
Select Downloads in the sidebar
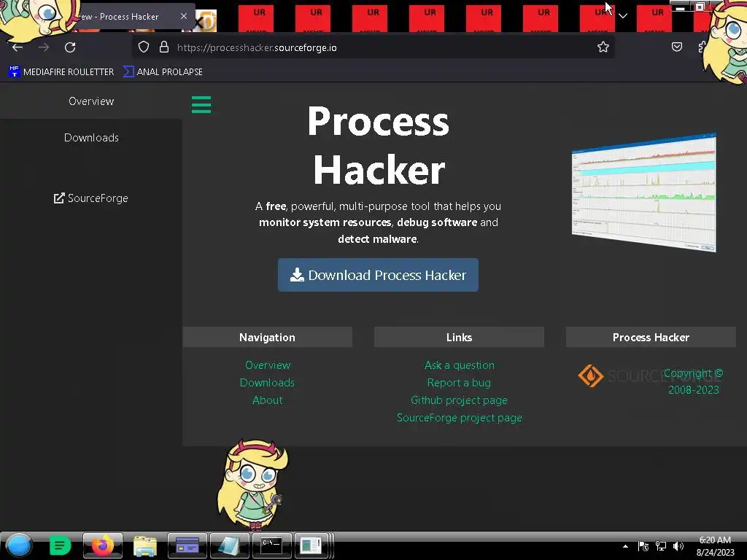point(91,138)
